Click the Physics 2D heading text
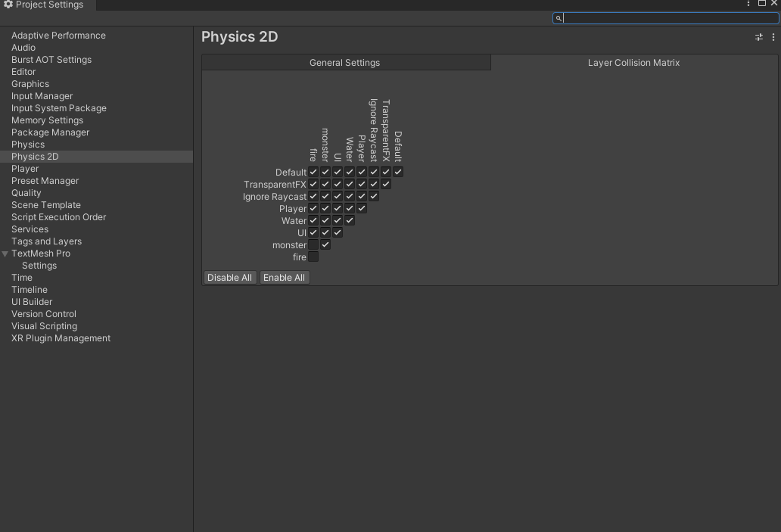Screen dimensions: 781x532 point(240,37)
